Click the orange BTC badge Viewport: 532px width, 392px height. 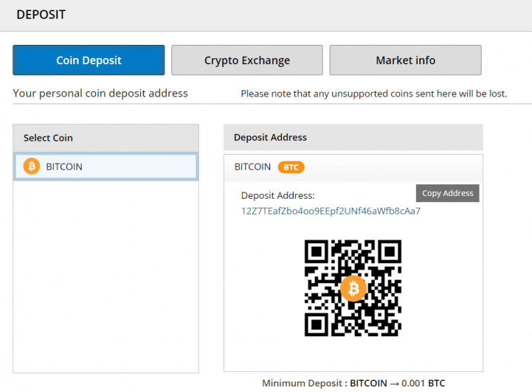pos(291,167)
